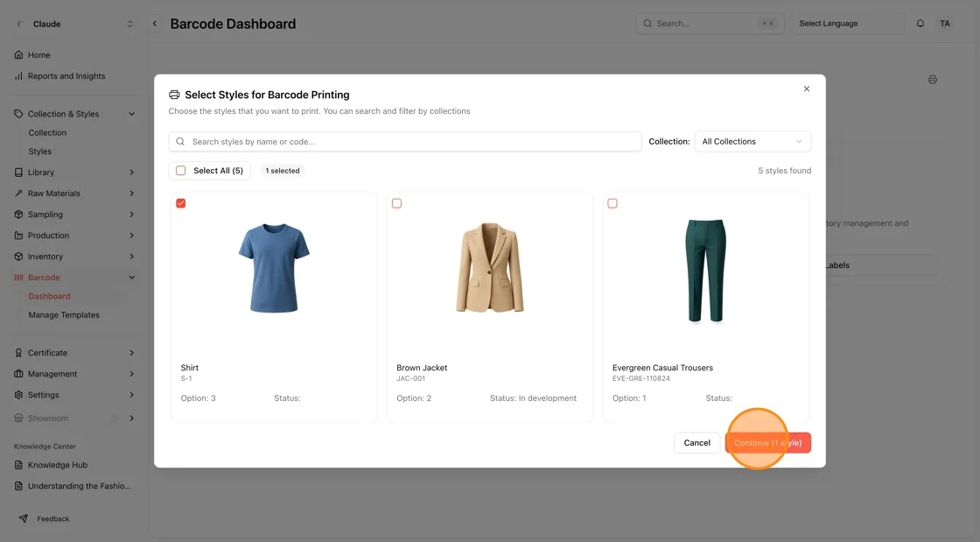980x542 pixels.
Task: Click the search styles by name field
Action: point(405,141)
